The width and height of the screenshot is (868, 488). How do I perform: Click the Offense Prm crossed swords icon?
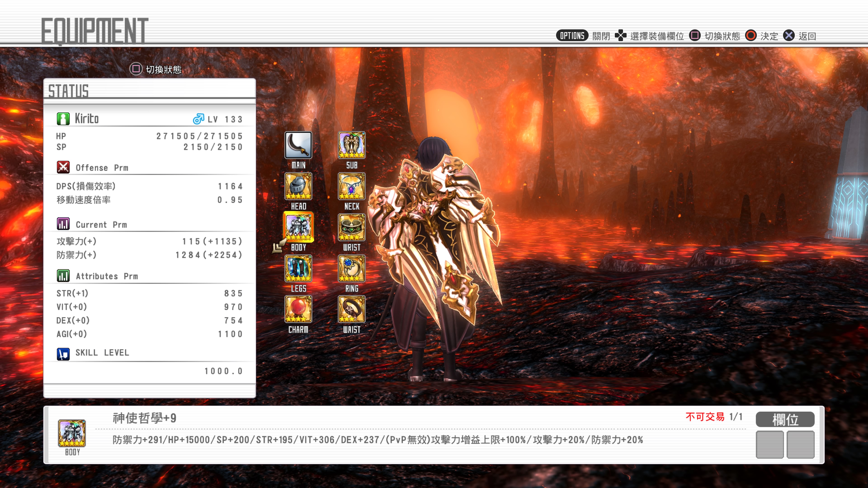coord(63,167)
